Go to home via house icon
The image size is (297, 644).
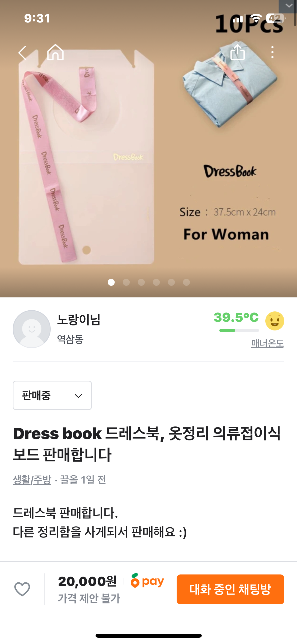click(x=55, y=52)
